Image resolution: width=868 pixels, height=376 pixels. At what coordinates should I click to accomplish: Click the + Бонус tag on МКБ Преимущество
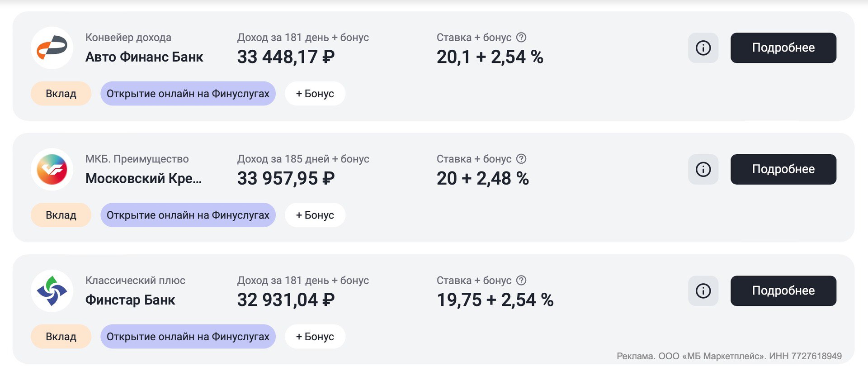click(x=315, y=215)
